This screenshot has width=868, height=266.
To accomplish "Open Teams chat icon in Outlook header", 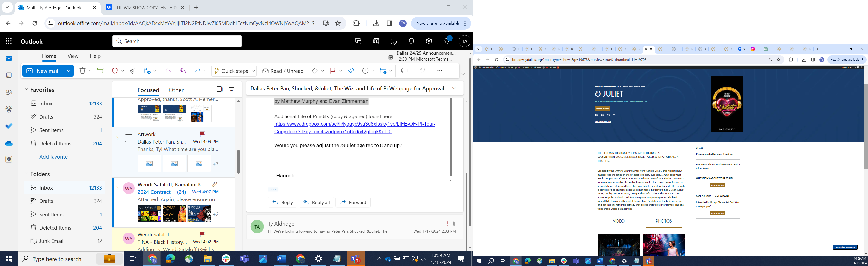I will pyautogui.click(x=358, y=41).
